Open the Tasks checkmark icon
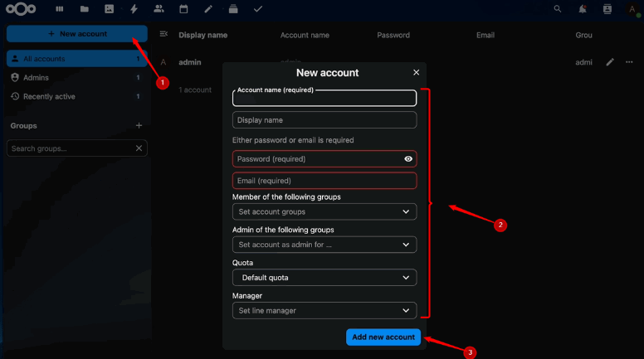Image resolution: width=644 pixels, height=359 pixels. [258, 8]
